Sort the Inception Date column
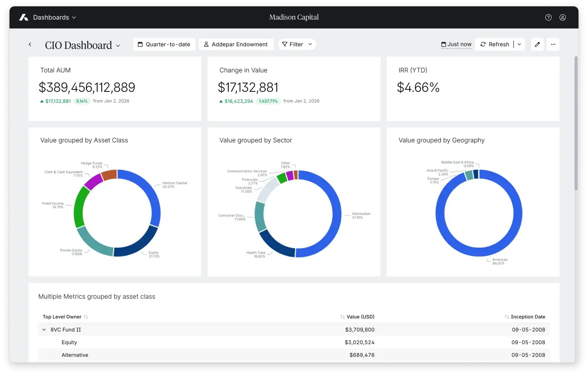588x375 pixels. 507,317
